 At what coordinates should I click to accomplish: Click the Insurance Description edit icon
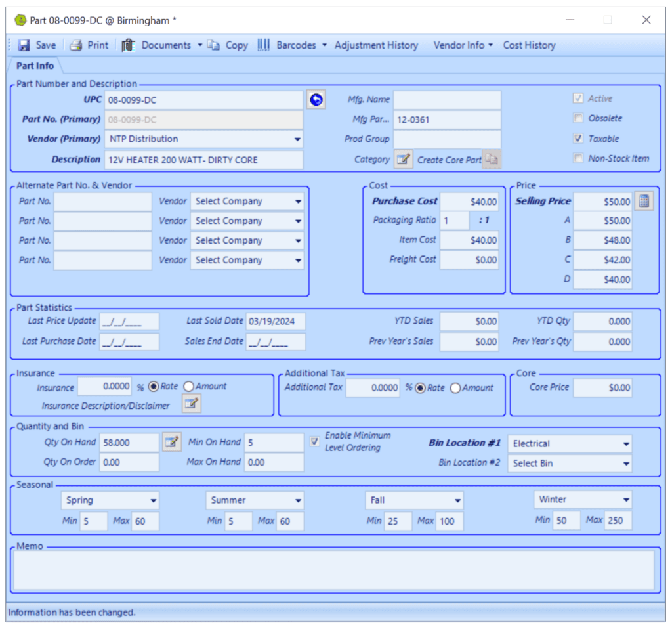click(191, 403)
